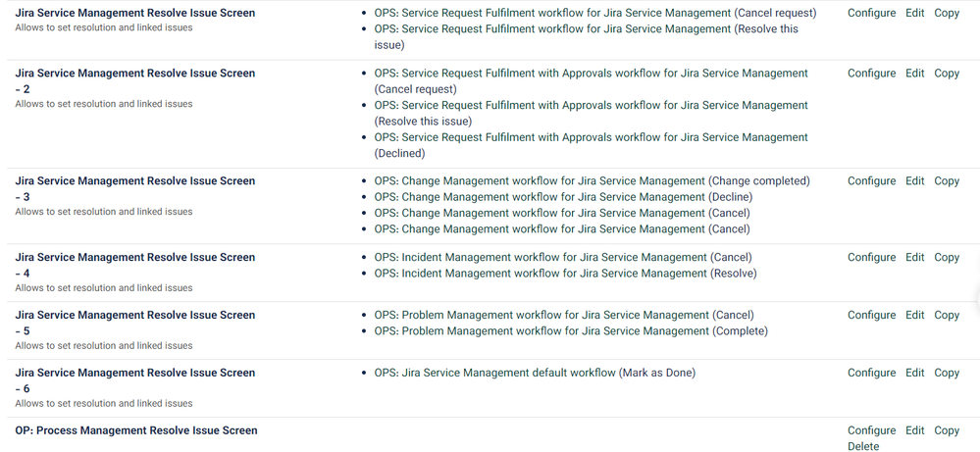Select 'OP: Process Management Resolve Issue Screen' name
Viewport: 980px width, 452px height.
[x=136, y=430]
